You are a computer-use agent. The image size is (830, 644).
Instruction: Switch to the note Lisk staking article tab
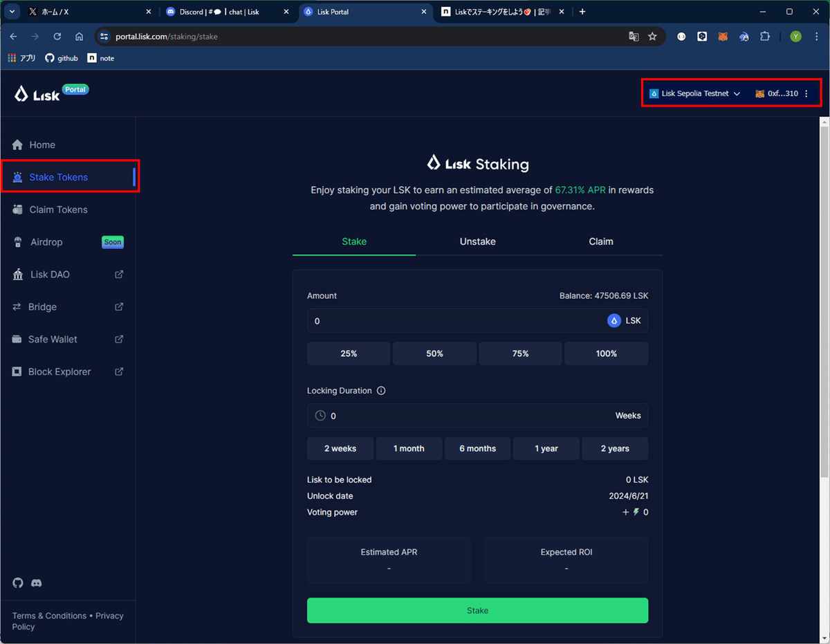point(503,12)
